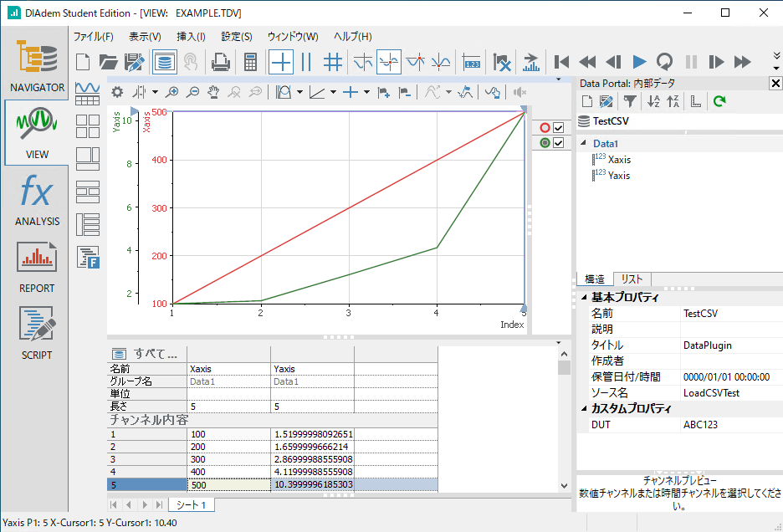This screenshot has width=783, height=532.
Task: Select the pan hand tool
Action: click(x=213, y=92)
